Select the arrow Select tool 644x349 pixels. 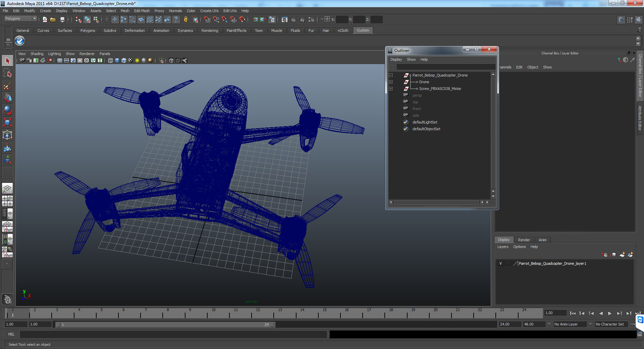click(x=7, y=61)
